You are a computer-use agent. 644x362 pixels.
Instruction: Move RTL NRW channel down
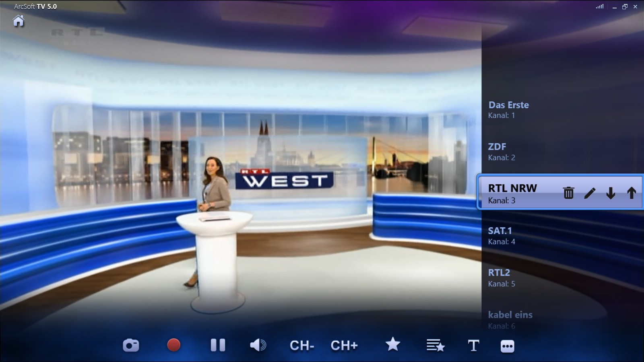[x=611, y=193]
